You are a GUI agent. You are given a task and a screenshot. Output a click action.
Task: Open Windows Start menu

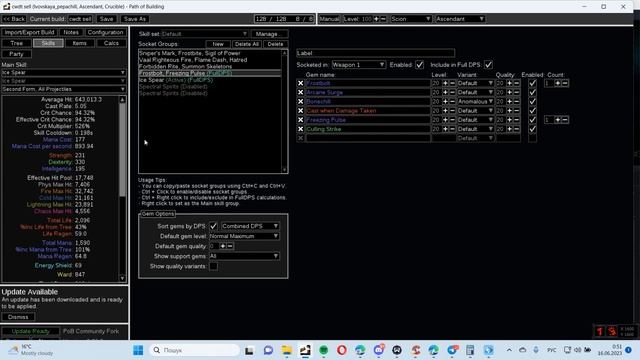(138, 350)
